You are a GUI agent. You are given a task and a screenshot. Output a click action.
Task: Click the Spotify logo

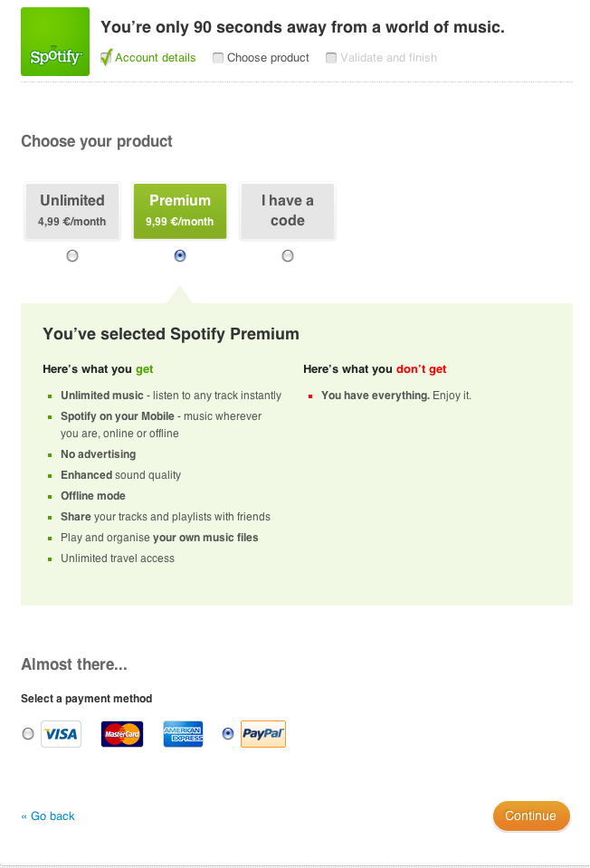(55, 42)
